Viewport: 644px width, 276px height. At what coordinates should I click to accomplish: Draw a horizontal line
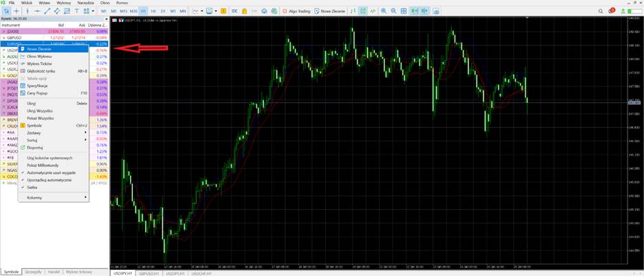point(37,11)
